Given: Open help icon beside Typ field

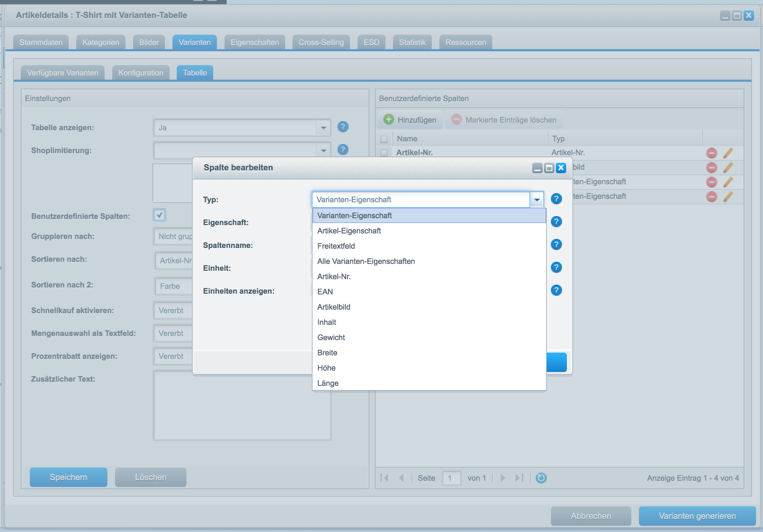Looking at the screenshot, I should (556, 199).
